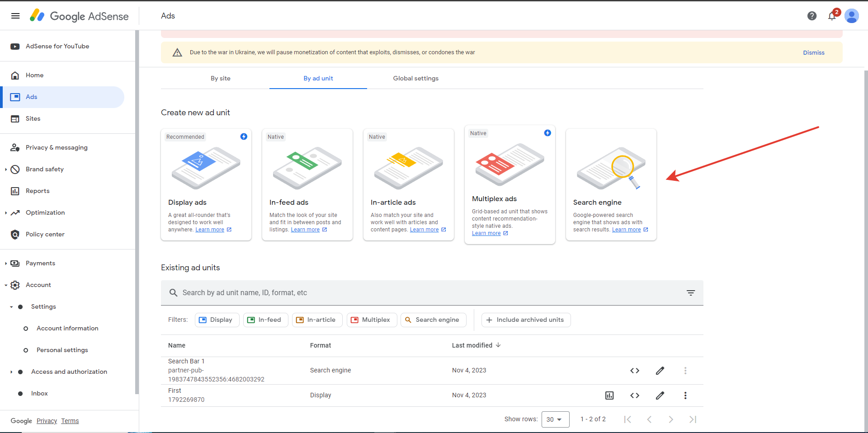Sort by the Last modified column
The image size is (868, 433).
476,345
